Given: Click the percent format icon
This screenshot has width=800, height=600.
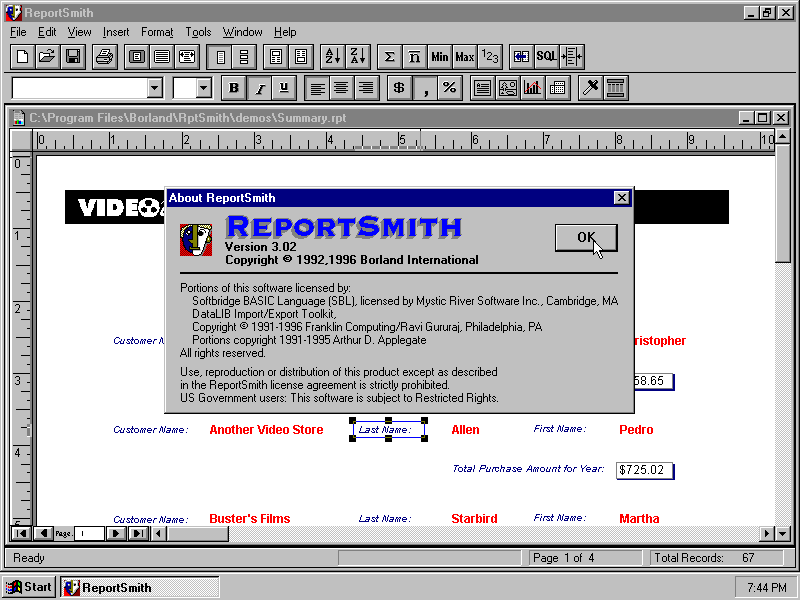Looking at the screenshot, I should 449,88.
